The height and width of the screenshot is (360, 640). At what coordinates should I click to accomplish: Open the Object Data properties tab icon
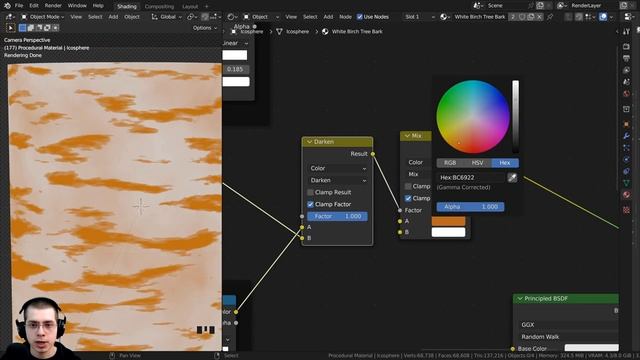(627, 183)
